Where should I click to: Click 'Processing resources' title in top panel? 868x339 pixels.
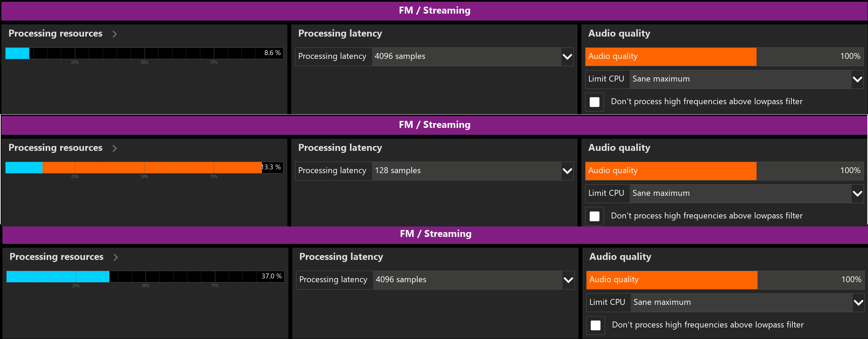click(x=55, y=33)
